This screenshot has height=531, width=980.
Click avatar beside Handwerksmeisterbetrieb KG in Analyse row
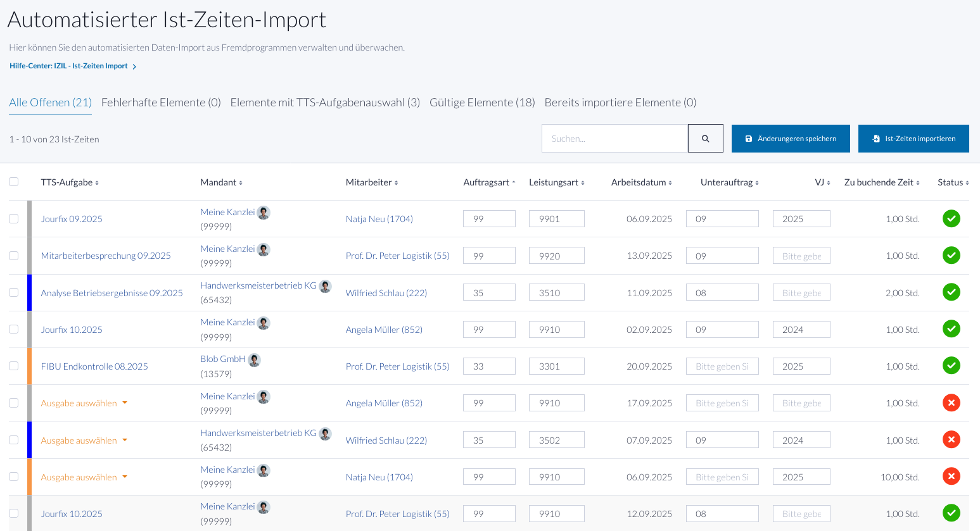click(x=326, y=287)
